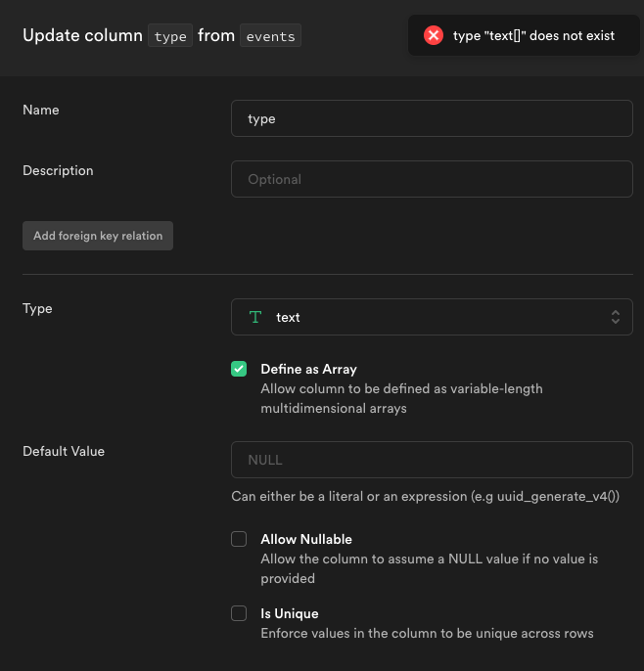The image size is (644, 671).
Task: Focus the Description optional field
Action: click(x=432, y=179)
